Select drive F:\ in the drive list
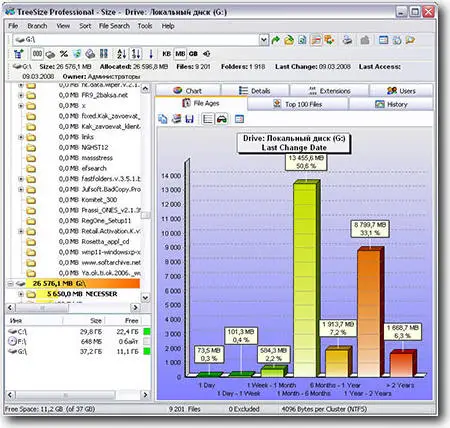450x428 pixels. pos(78,341)
